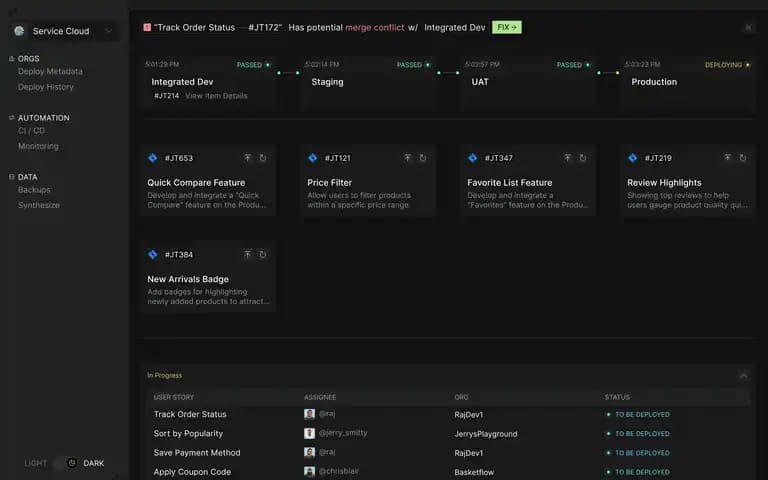Click the AUTOMATION section icon
The width and height of the screenshot is (768, 480).
pos(11,118)
